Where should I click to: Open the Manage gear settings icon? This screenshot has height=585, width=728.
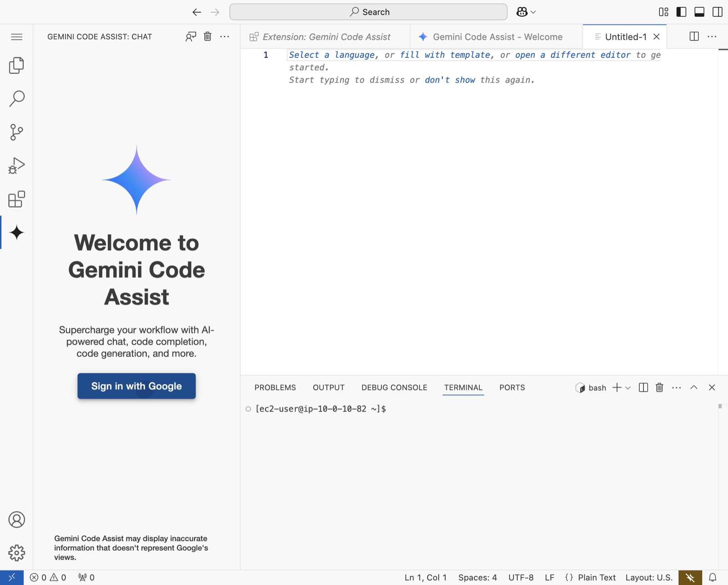click(16, 553)
